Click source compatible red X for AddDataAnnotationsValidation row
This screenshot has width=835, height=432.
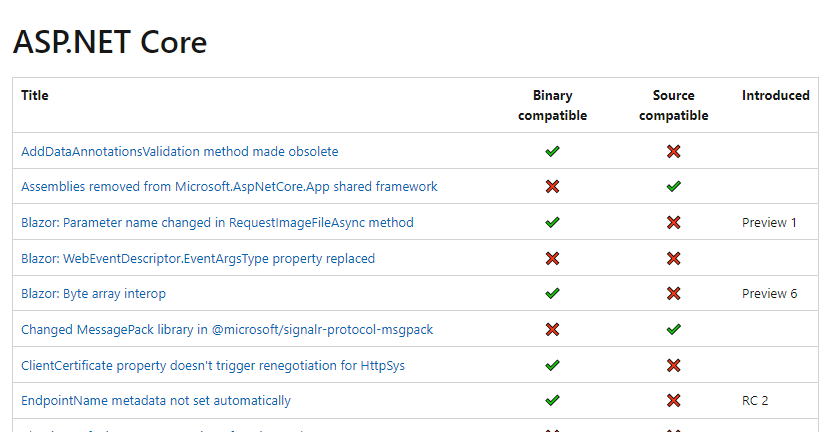[x=674, y=151]
